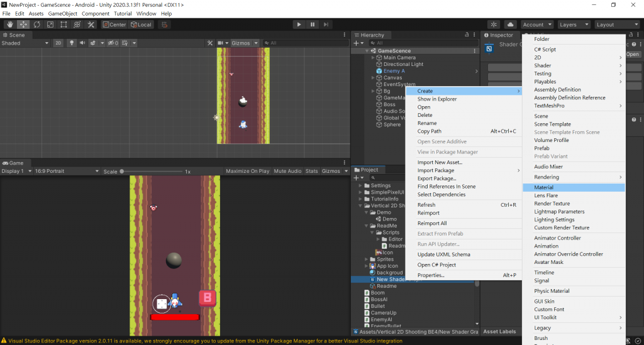Click the Center pivot button
The image size is (644, 345).
coord(114,25)
